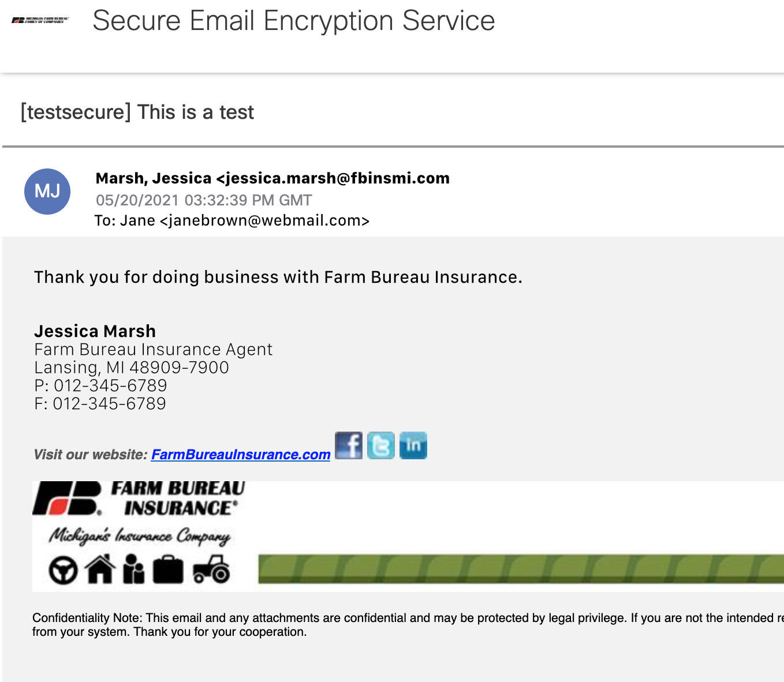Click the message timestamp 05/20/2021
Viewport: 784px width, 682px height.
(x=204, y=200)
